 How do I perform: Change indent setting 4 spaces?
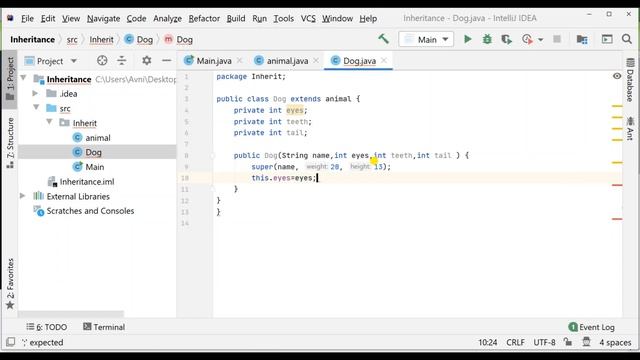pyautogui.click(x=615, y=342)
